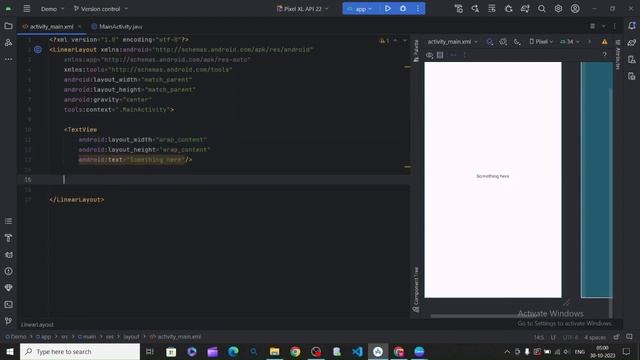The height and width of the screenshot is (360, 640).
Task: Click the LF line separator in status bar
Action: (x=553, y=337)
